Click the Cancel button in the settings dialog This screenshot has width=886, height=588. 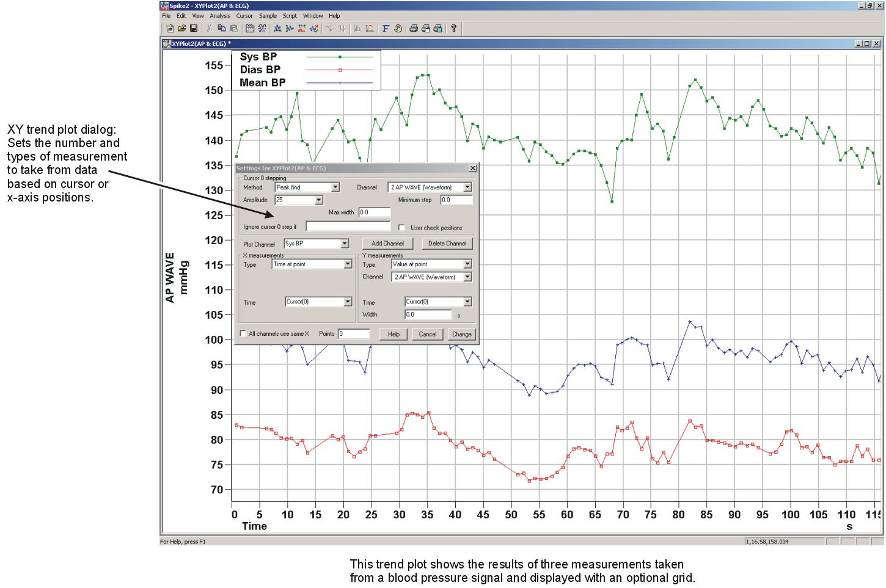[x=427, y=334]
